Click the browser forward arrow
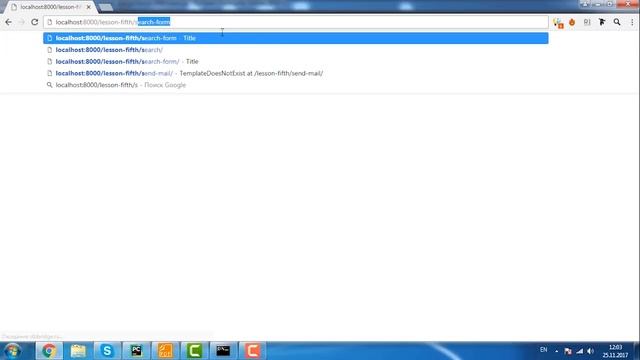Screen dimensions: 640x360 coord(21,22)
